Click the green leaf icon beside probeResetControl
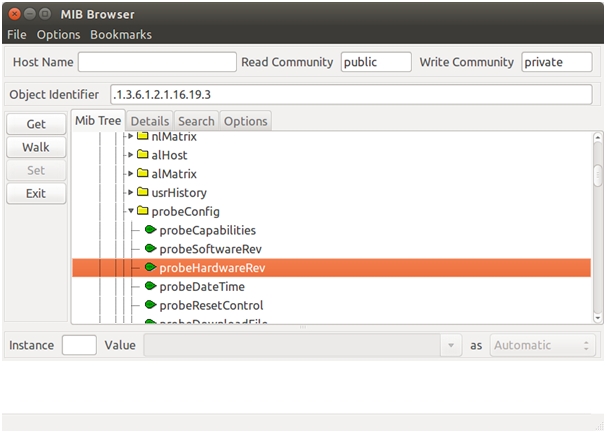This screenshot has height=433, width=606. coord(150,305)
